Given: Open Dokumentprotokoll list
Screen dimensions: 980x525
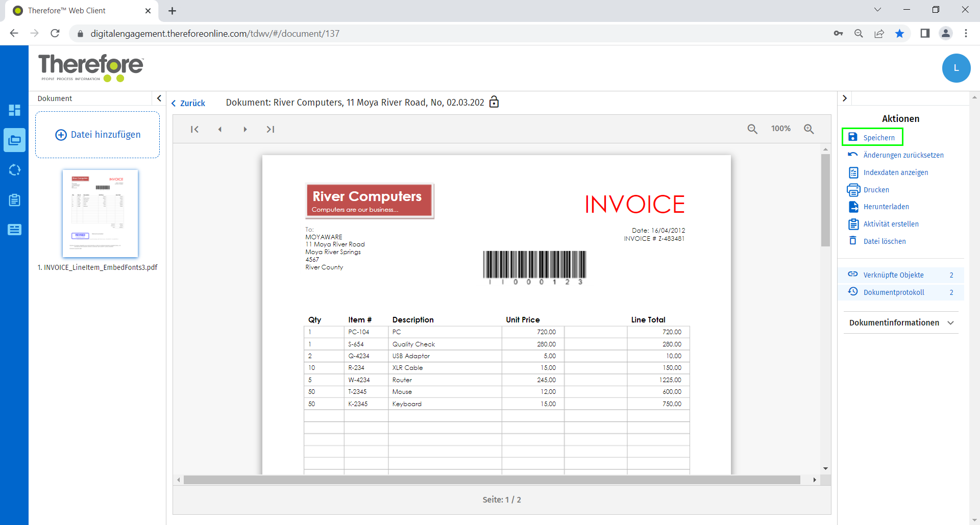Looking at the screenshot, I should tap(901, 292).
